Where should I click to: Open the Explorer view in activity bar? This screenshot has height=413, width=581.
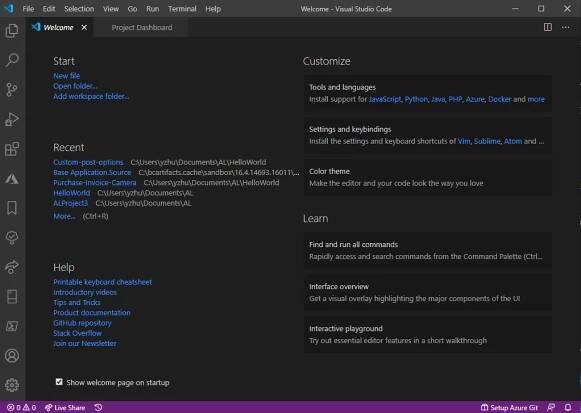12,30
